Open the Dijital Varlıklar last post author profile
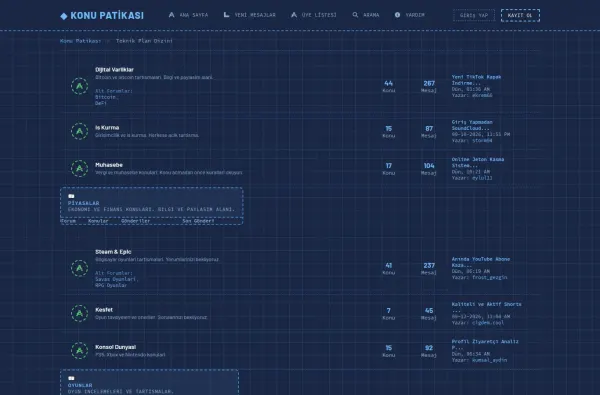 [482, 95]
